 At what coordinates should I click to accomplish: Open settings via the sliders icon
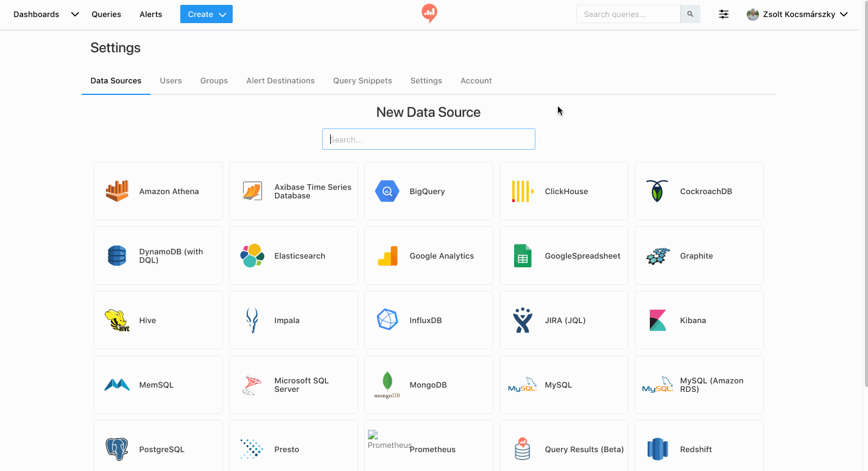(x=724, y=14)
